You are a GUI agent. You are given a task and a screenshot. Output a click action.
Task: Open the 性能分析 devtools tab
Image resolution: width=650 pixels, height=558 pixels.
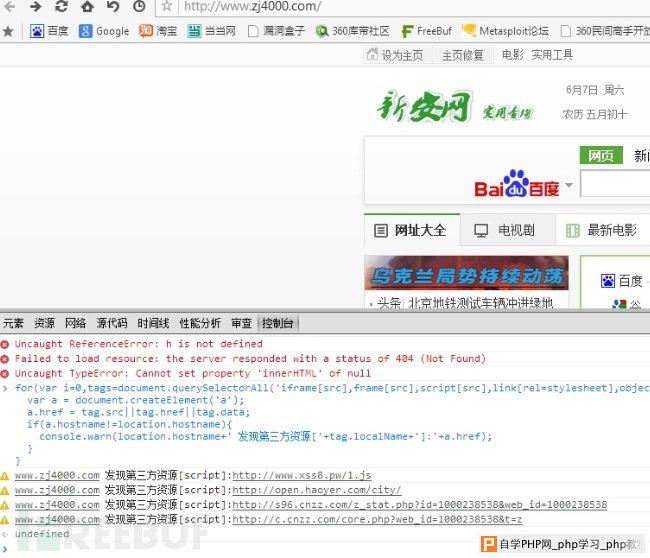pos(200,323)
